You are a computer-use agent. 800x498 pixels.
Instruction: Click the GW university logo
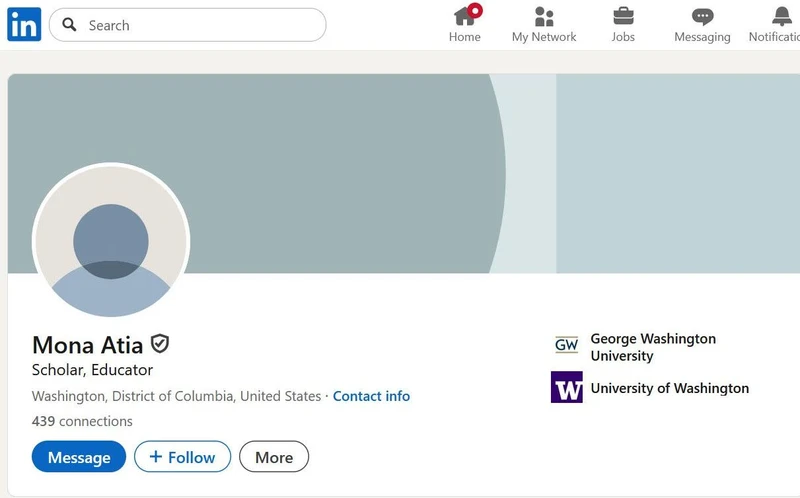566,345
